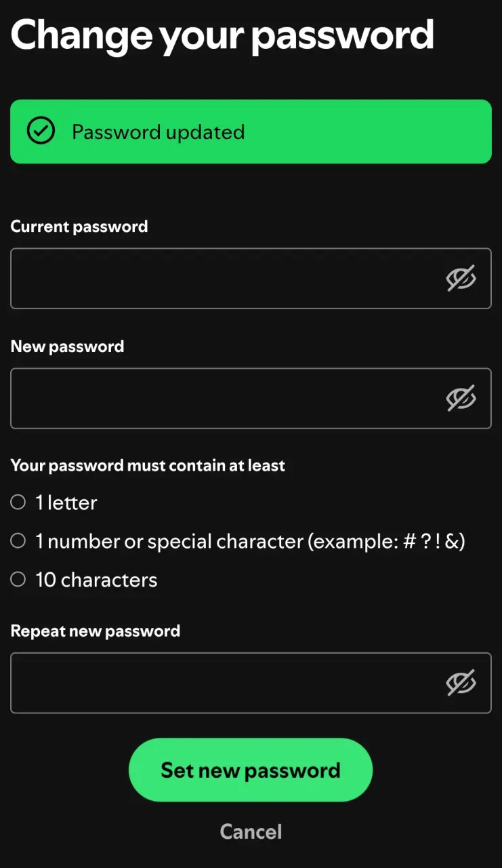Click the circle indicator for 10 characters
The height and width of the screenshot is (868, 502).
coord(18,579)
